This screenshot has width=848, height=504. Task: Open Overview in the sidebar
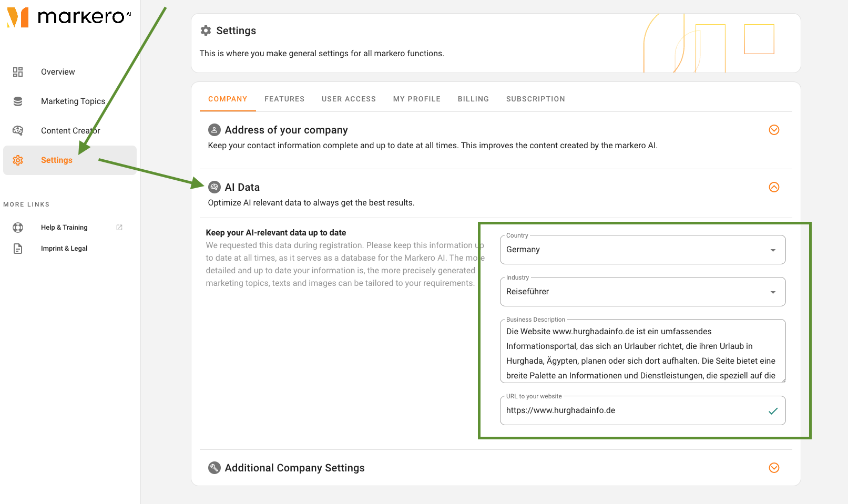(x=70, y=72)
